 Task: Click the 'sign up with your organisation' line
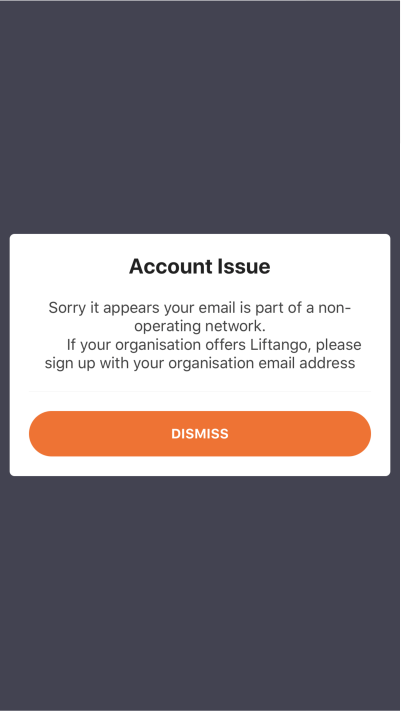pos(200,363)
